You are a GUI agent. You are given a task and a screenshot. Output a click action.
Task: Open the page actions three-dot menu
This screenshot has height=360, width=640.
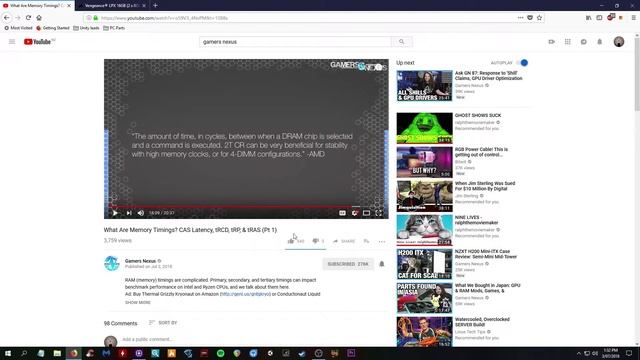pos(520,18)
